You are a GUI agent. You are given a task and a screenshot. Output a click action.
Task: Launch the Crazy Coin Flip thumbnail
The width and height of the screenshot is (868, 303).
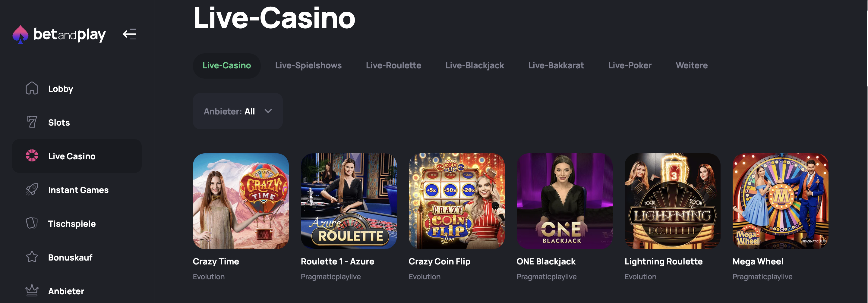456,201
